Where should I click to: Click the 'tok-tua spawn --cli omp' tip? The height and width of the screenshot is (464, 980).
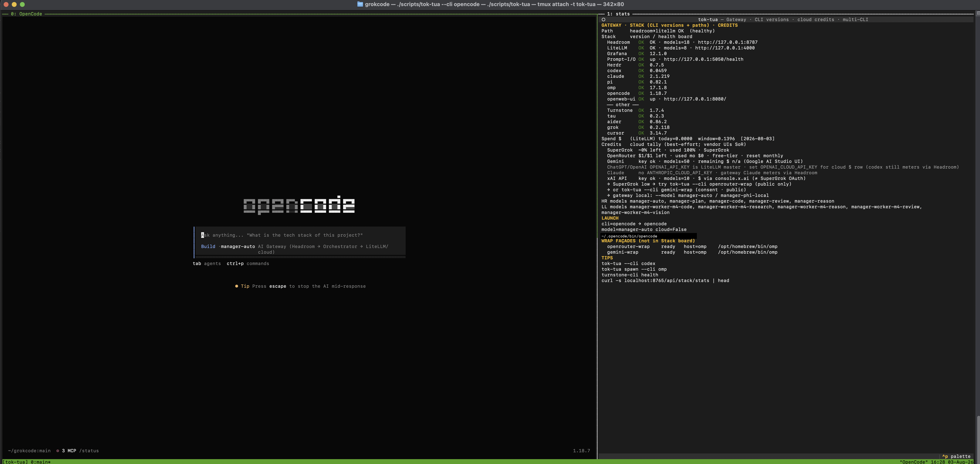[634, 269]
